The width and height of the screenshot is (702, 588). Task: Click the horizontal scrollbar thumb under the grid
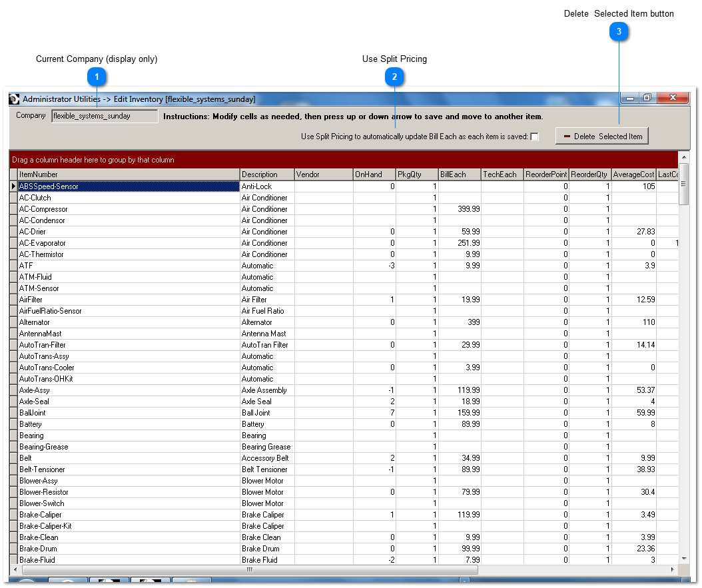point(250,570)
